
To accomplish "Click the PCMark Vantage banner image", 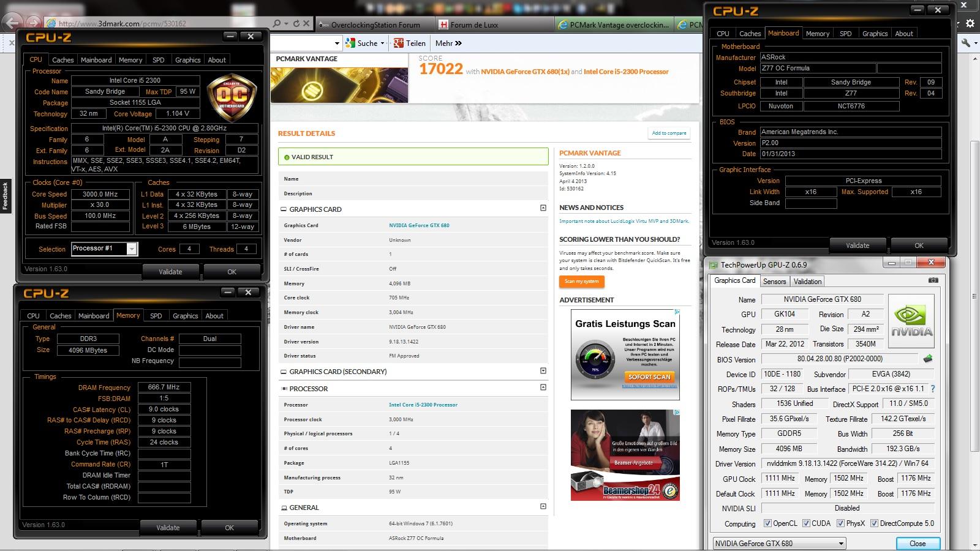I will tap(339, 84).
